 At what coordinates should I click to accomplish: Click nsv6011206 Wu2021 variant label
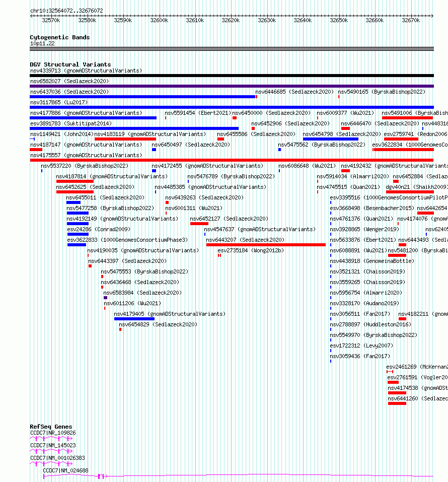(132, 303)
